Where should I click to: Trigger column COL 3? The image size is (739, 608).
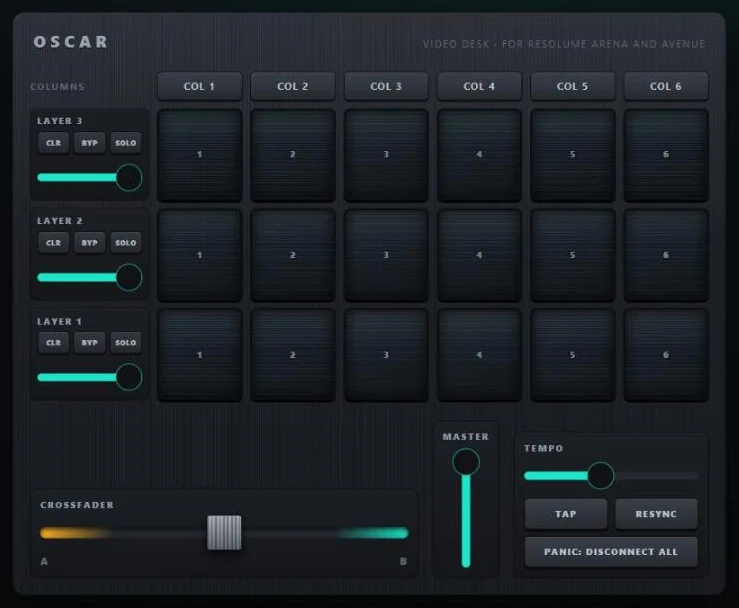386,86
